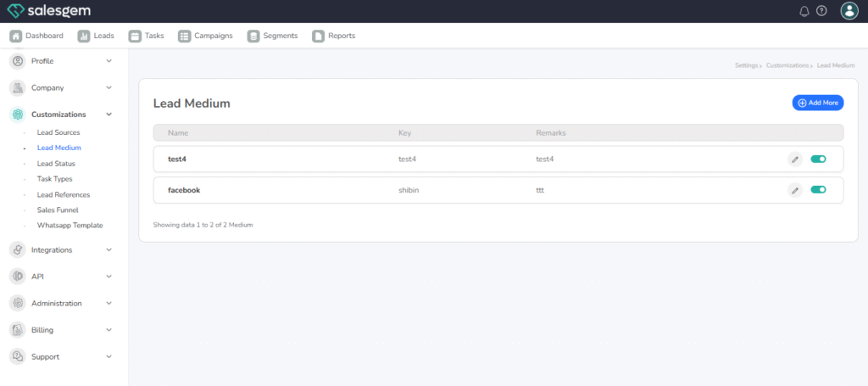Image resolution: width=868 pixels, height=386 pixels.
Task: Go to the Campaigns tab
Action: coord(205,36)
